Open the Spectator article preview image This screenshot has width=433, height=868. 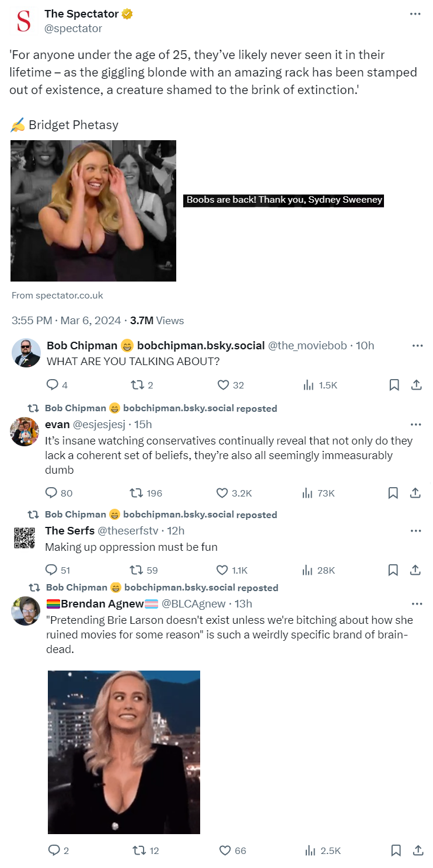[x=93, y=210]
